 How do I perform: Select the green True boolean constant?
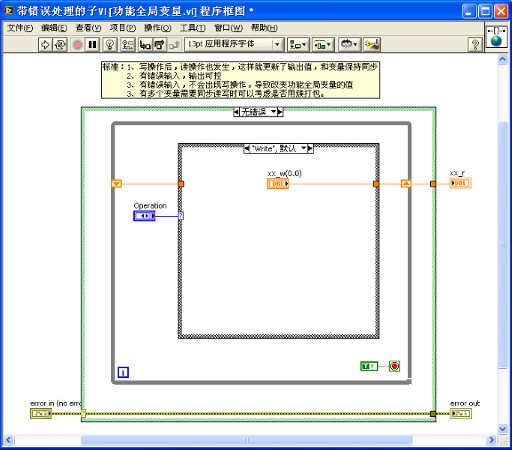tap(369, 366)
